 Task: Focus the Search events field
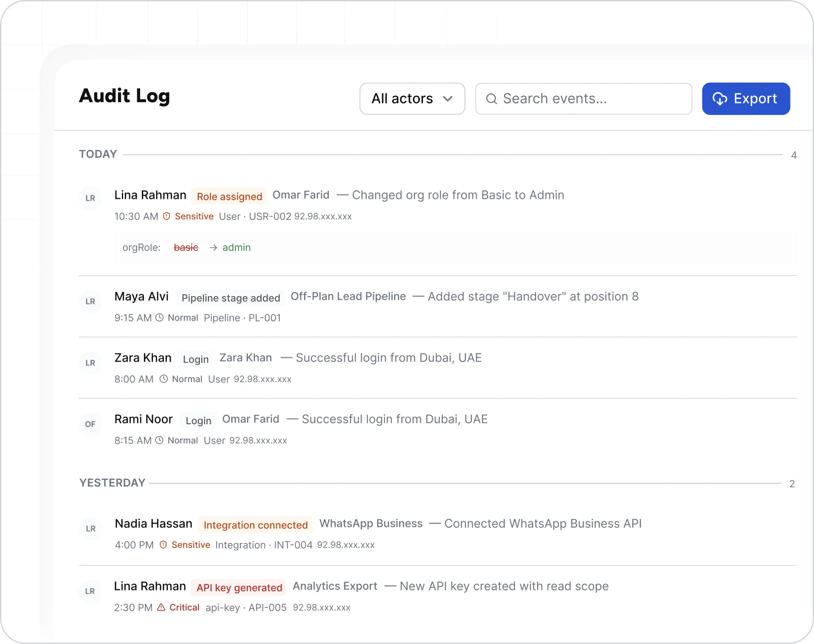click(584, 99)
